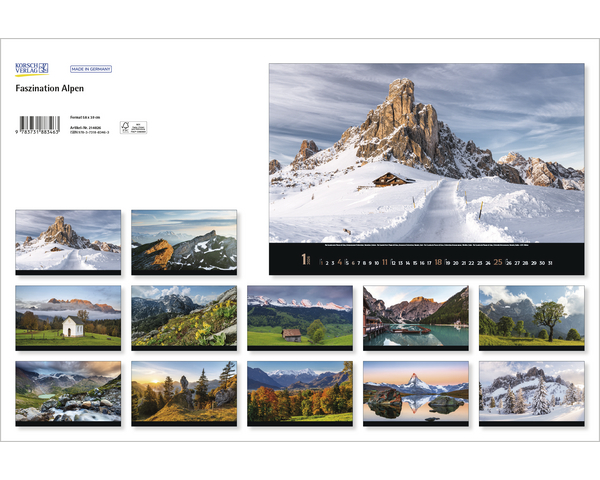The image size is (600, 480).
Task: Open the green alpine slope with flowers thumbnail
Action: coord(184,316)
